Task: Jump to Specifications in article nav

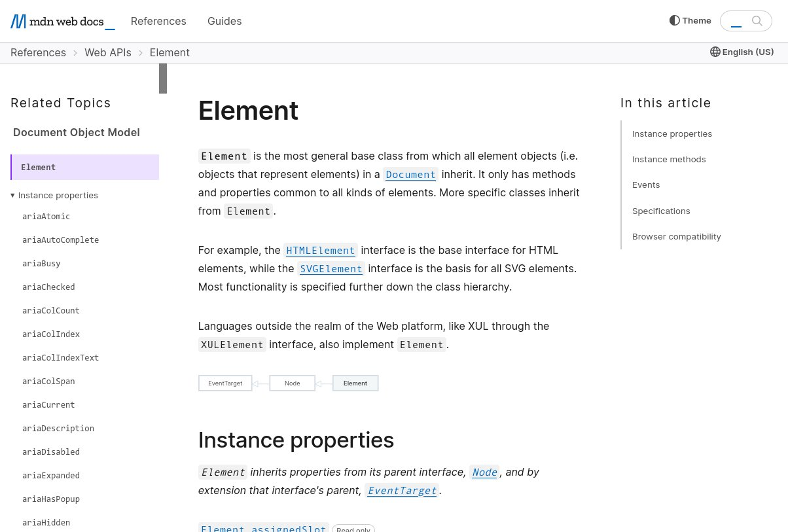Action: click(661, 211)
